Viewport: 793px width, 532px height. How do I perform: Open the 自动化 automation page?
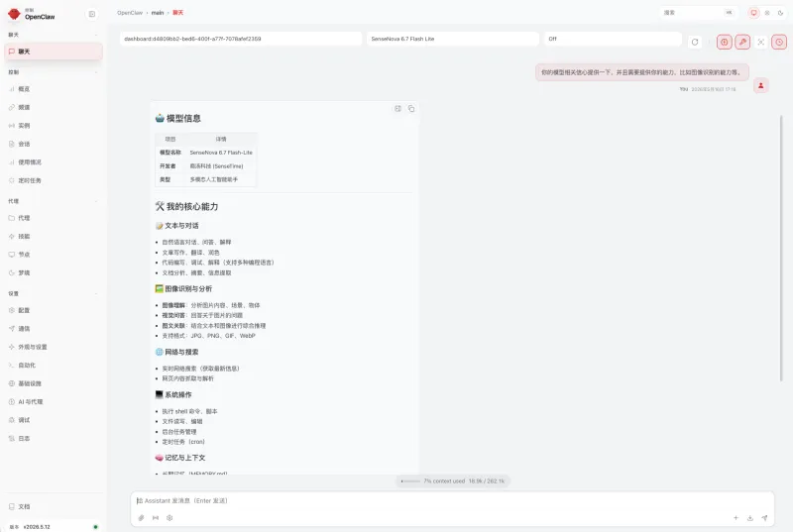(54, 365)
